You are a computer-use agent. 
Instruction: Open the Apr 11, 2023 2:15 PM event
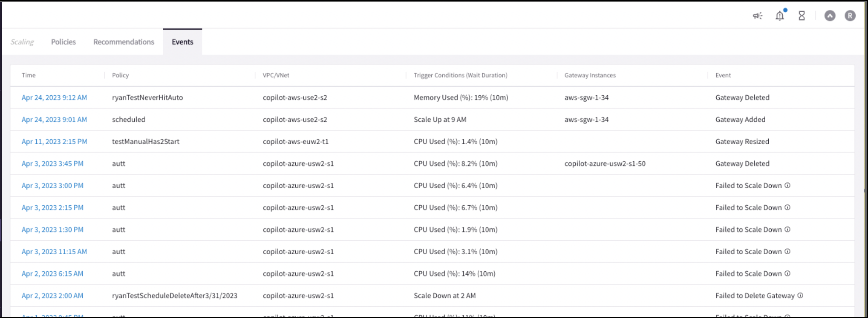pos(54,142)
